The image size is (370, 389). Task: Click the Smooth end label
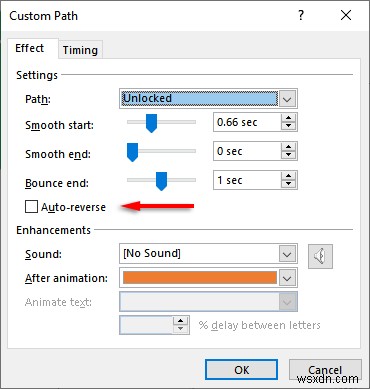[x=58, y=154]
